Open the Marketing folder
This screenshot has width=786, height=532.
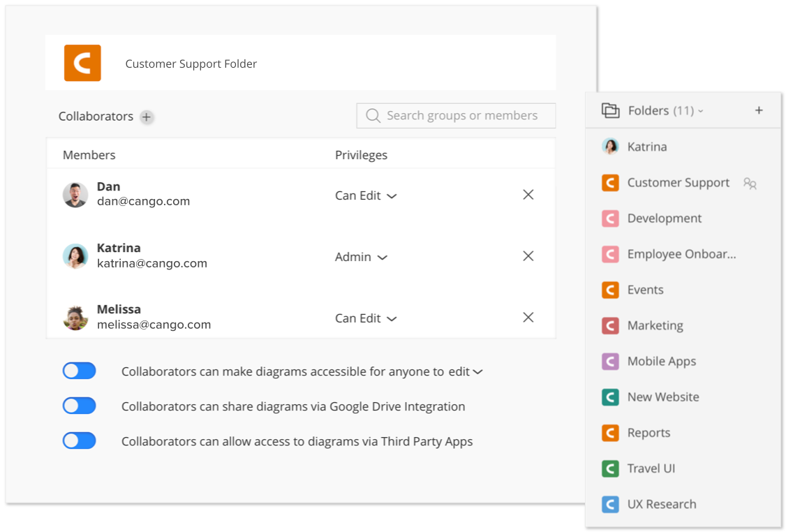tap(655, 325)
